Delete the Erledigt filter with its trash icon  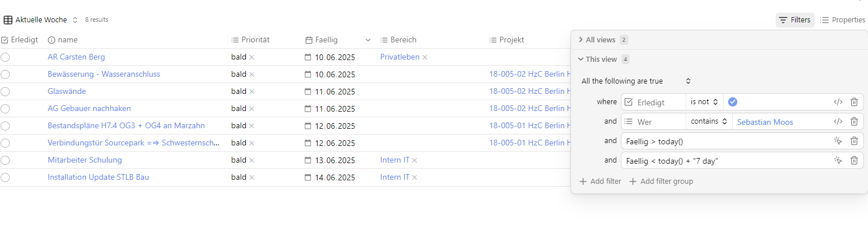click(x=854, y=102)
